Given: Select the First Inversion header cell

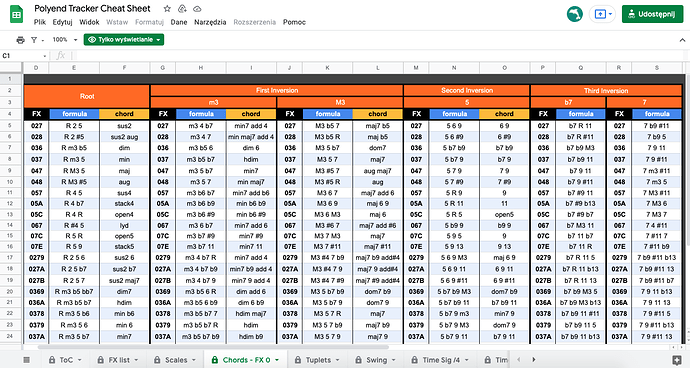Looking at the screenshot, I should [277, 91].
